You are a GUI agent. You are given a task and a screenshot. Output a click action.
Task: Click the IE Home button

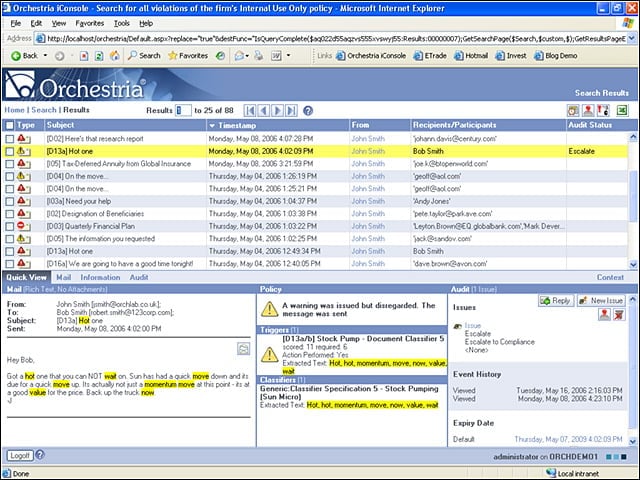pos(115,56)
